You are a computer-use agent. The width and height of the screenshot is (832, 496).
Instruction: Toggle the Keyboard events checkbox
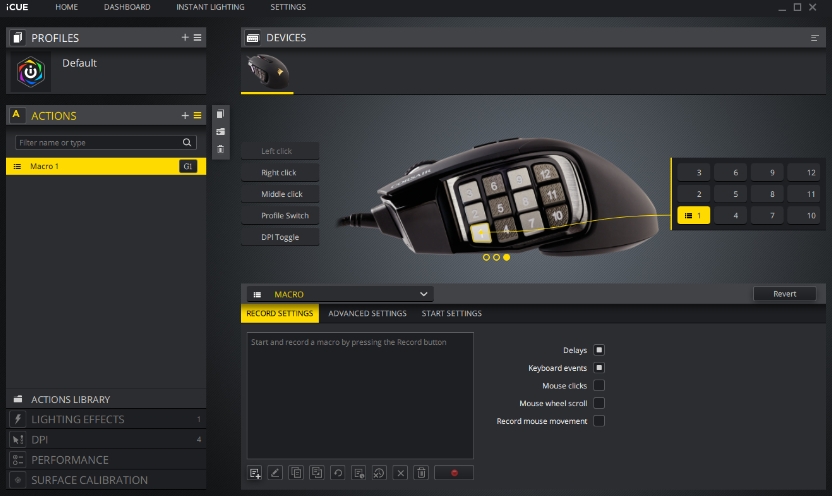[599, 368]
